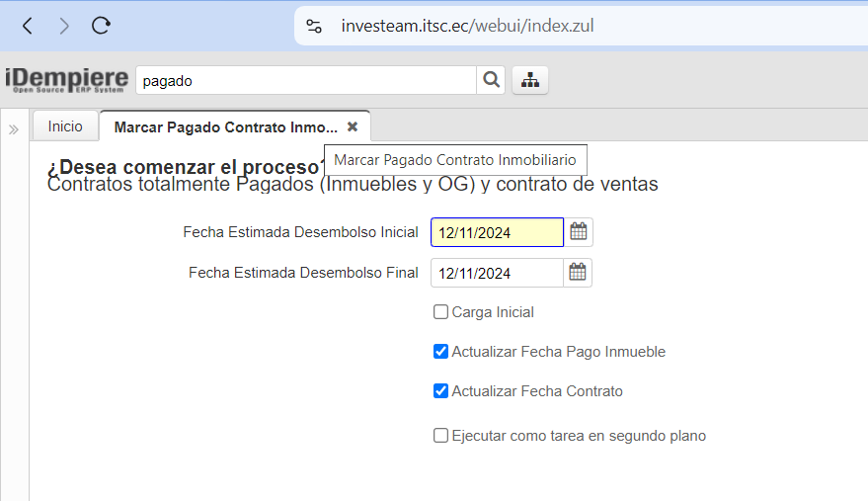Click the Fecha Estimada Desembolso Inicial date field
This screenshot has width=868, height=501.
[497, 232]
